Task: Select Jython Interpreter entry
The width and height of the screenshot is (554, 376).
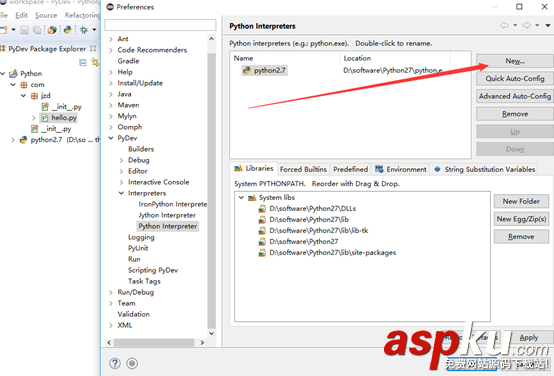Action: coord(167,215)
